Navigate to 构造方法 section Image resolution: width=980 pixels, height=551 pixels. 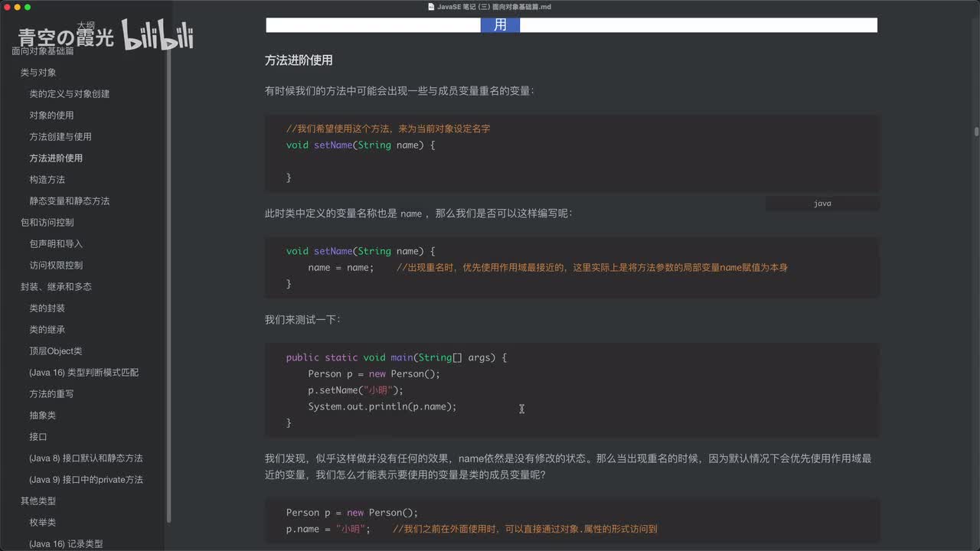(x=47, y=180)
